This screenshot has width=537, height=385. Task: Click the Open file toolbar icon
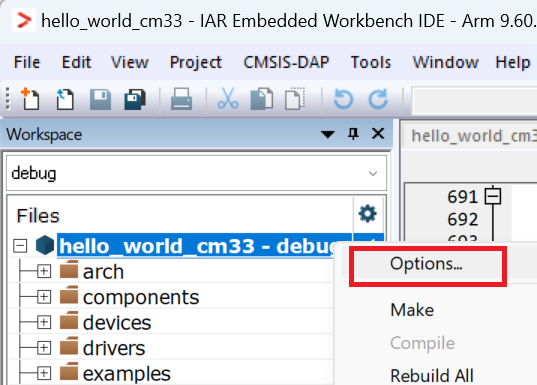coord(65,99)
